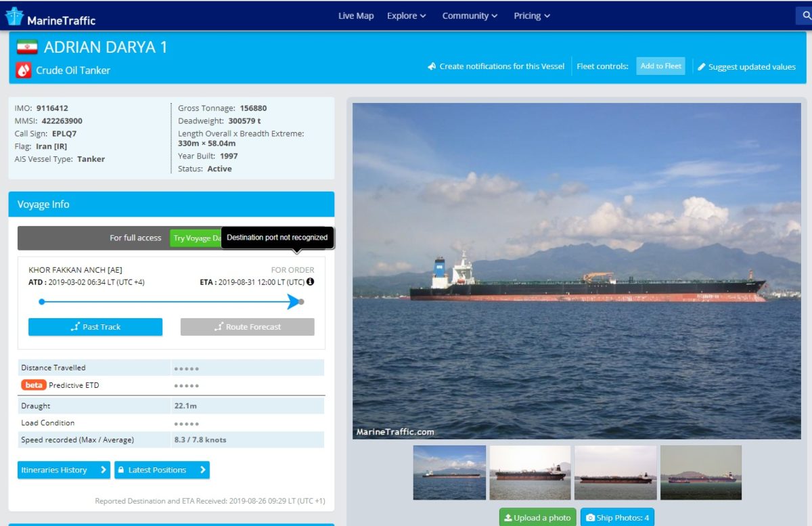Open locked Latest Positions
The image size is (812, 526).
tap(162, 470)
